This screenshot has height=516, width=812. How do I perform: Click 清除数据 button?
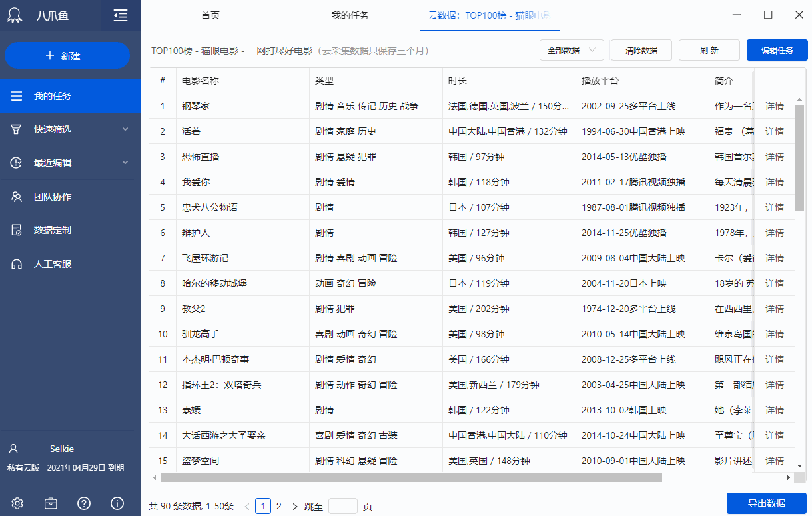pos(641,50)
